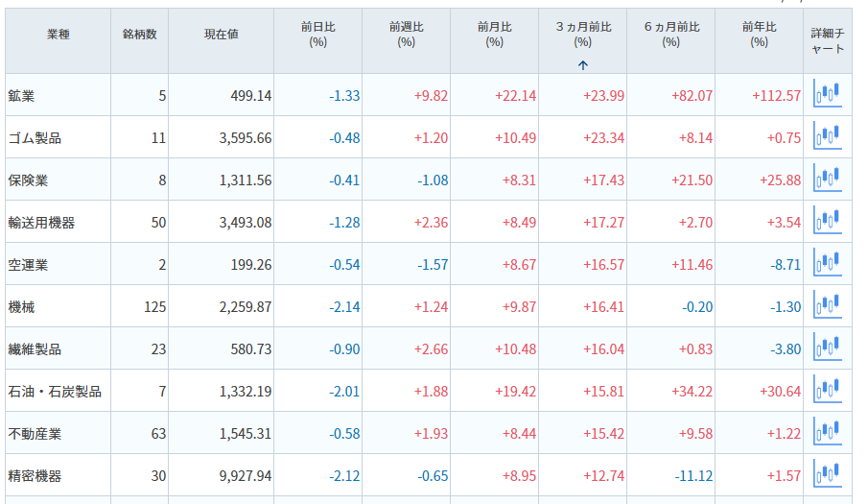Sort by 銘柄数 column header
The height and width of the screenshot is (504, 868).
coord(139,35)
